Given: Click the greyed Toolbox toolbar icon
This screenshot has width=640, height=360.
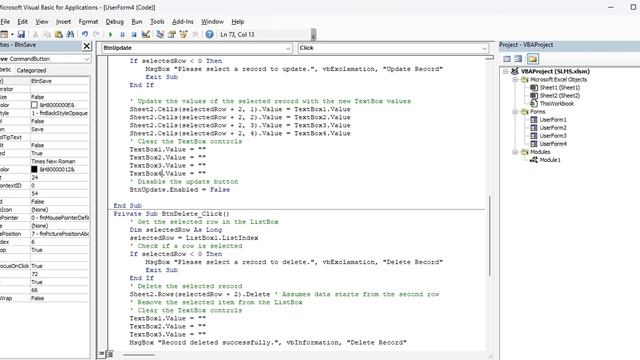Looking at the screenshot, I should coord(195,35).
